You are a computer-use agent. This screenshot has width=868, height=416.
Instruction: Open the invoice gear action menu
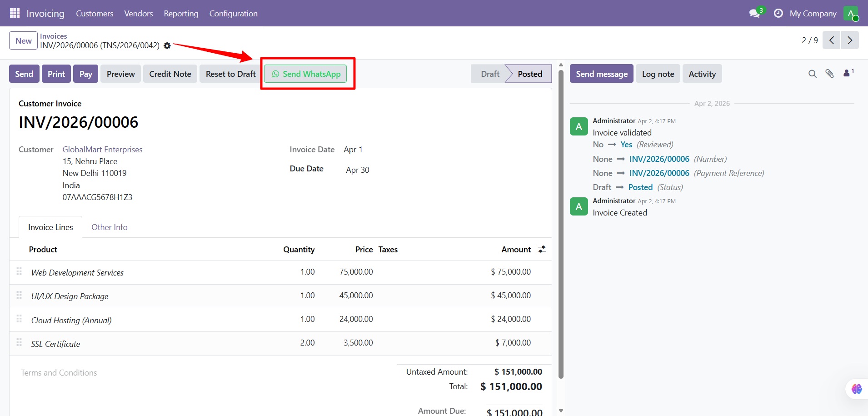point(167,45)
